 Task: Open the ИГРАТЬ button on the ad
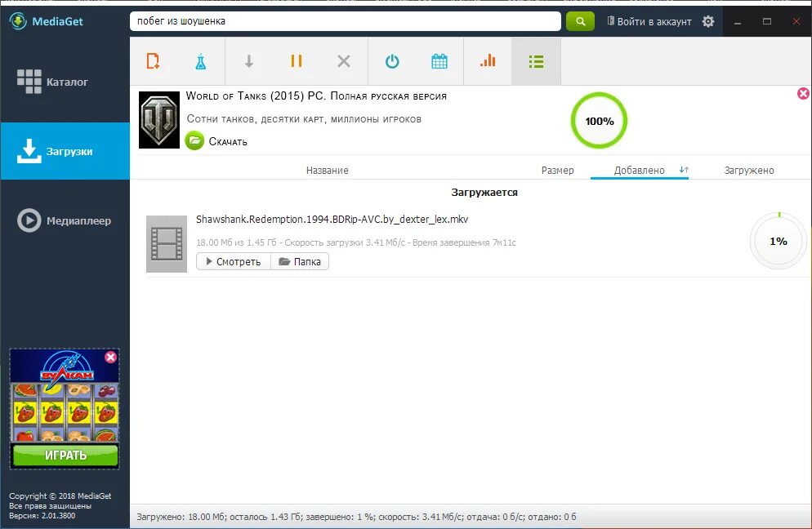(x=64, y=456)
